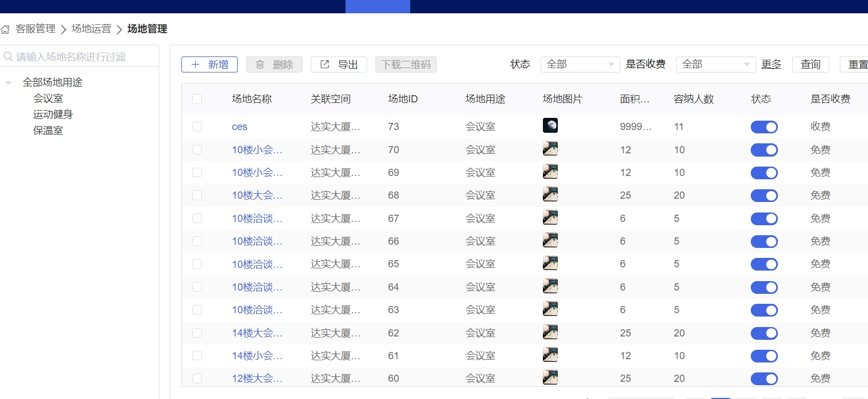Click the home icon in breadcrumb
This screenshot has height=399, width=868.
click(x=6, y=29)
